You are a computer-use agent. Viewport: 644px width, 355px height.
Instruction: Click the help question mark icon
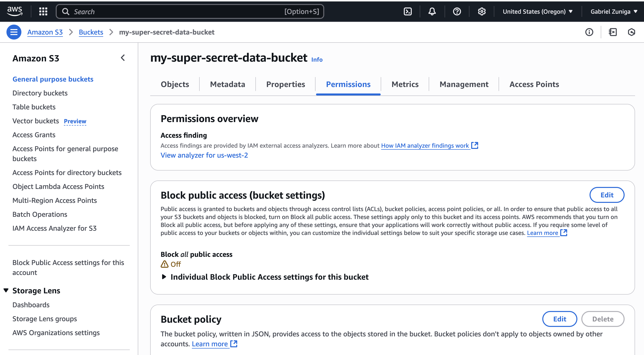(457, 11)
